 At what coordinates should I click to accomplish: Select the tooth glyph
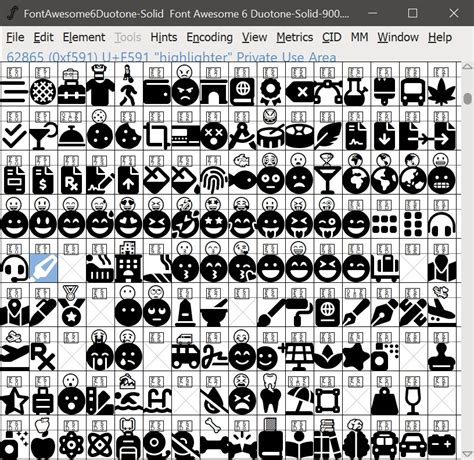point(271,401)
